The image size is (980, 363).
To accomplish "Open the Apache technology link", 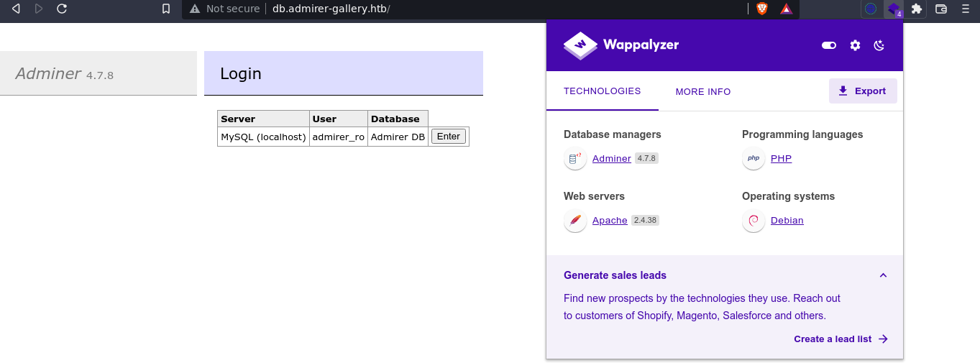I will click(x=610, y=221).
